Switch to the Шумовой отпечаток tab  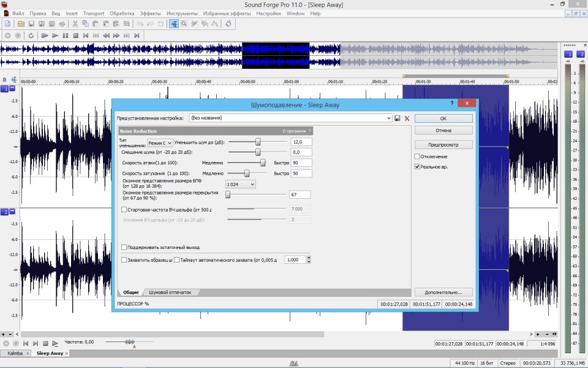click(x=170, y=292)
